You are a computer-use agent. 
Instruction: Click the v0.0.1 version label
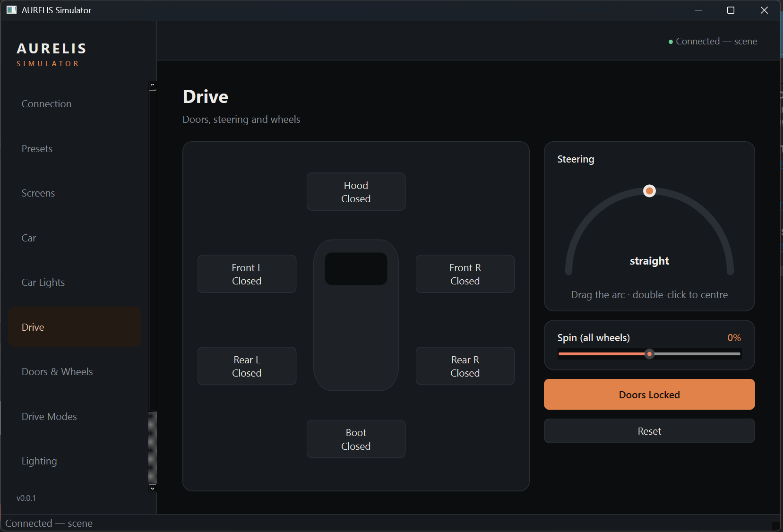(26, 498)
